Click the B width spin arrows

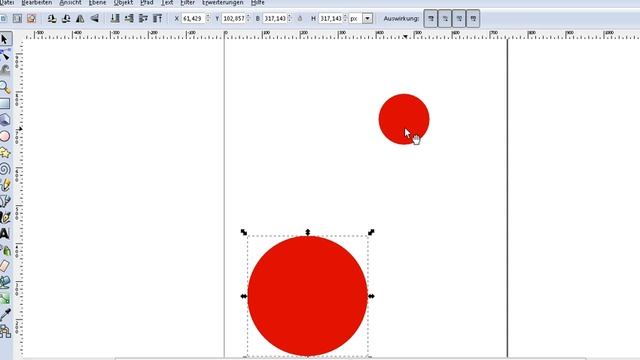click(289, 18)
